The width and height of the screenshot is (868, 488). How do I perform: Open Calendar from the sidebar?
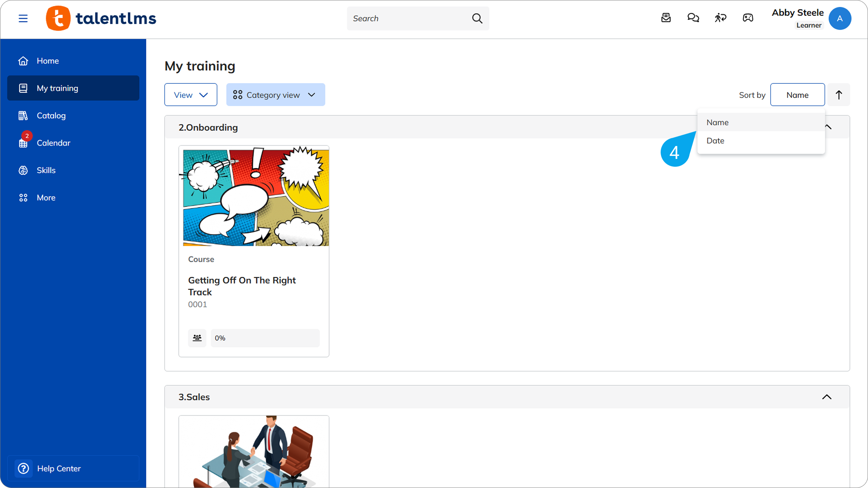coord(54,143)
